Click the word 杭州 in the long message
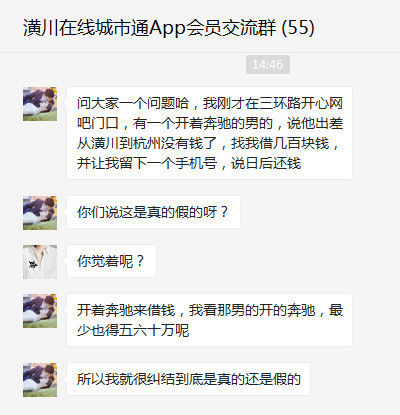The height and width of the screenshot is (415, 400). (x=147, y=143)
